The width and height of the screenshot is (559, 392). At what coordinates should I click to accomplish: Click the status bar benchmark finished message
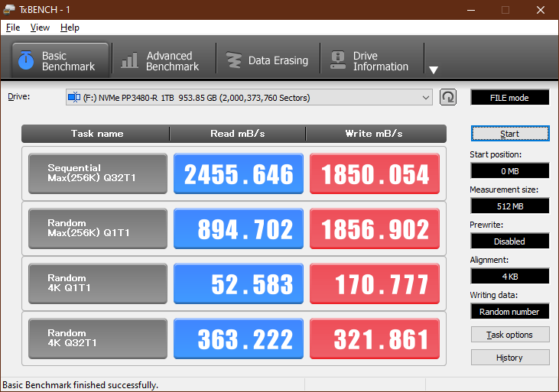80,385
